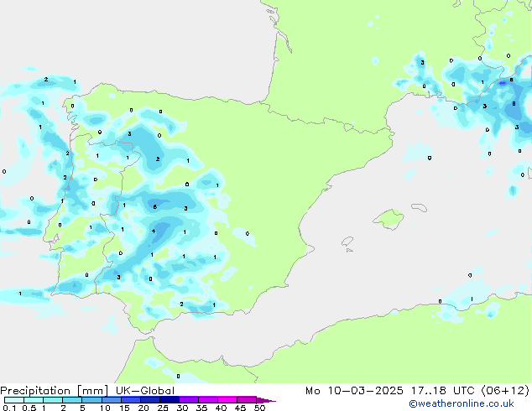Select the 2–5 mm legend color swatch
The image size is (532, 411).
[72, 400]
